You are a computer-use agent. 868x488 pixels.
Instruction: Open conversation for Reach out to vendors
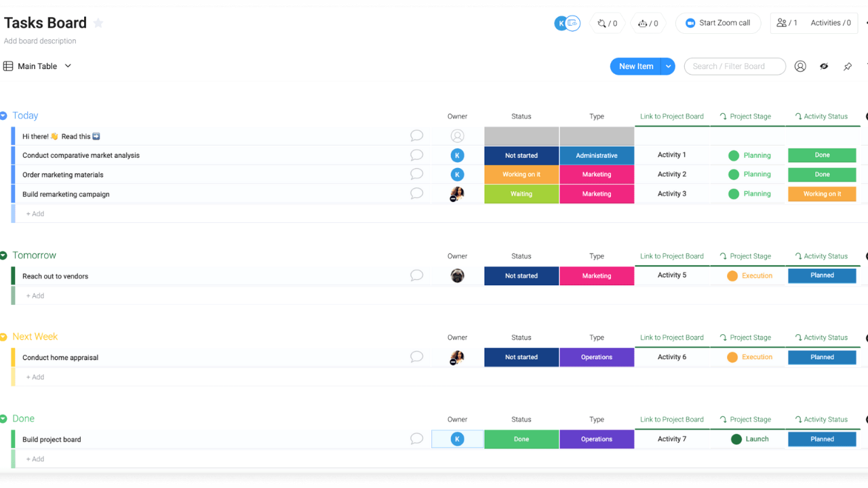click(x=416, y=276)
